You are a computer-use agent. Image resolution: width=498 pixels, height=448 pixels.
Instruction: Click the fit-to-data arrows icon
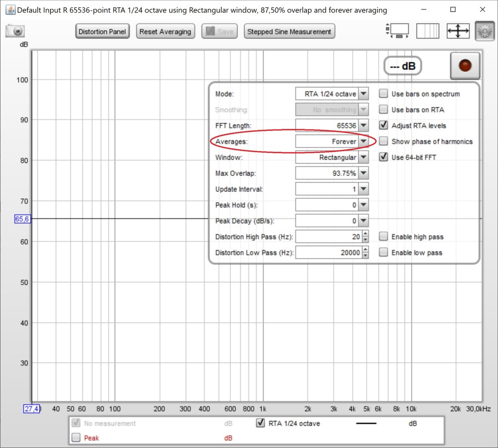click(x=458, y=31)
